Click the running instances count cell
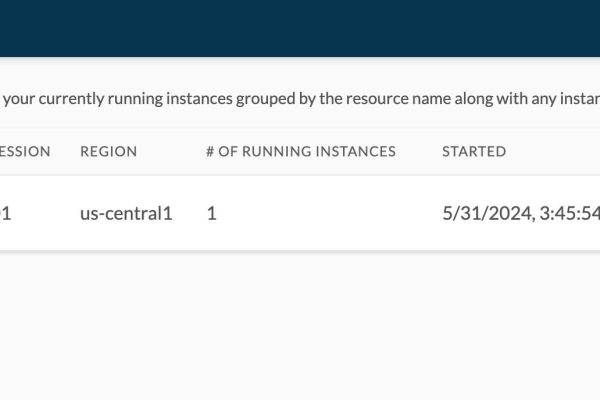 coord(212,213)
